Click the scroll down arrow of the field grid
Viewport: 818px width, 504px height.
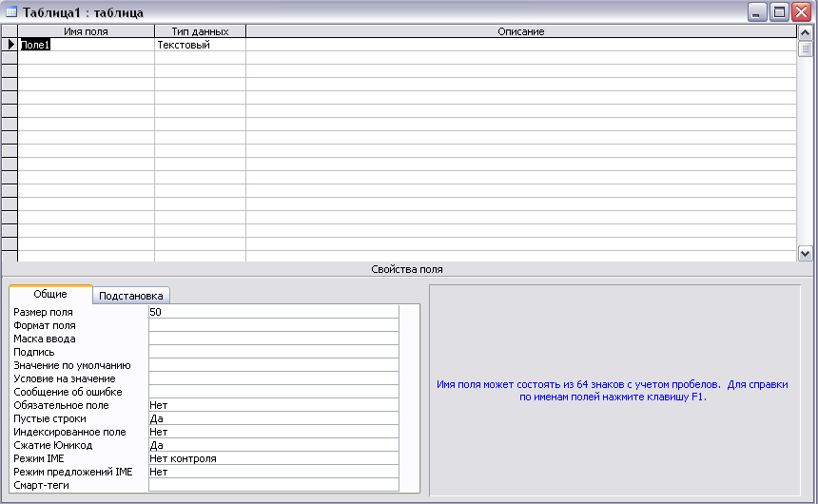coord(806,253)
